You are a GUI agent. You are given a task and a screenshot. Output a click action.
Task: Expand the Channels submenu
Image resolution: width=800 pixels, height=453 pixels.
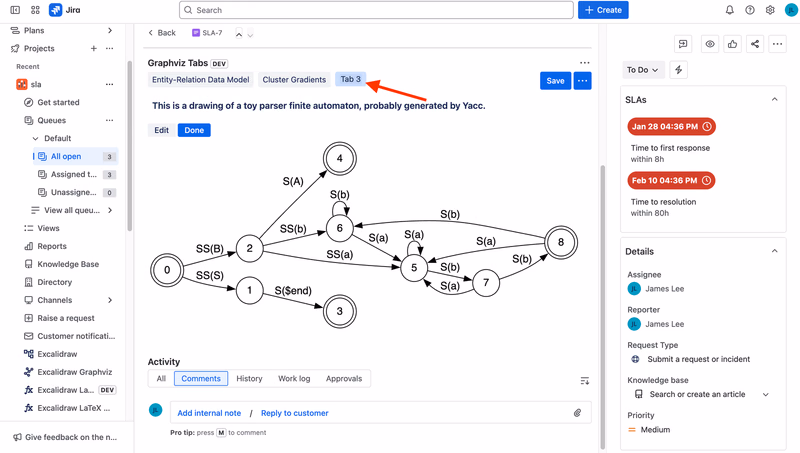[x=110, y=300]
